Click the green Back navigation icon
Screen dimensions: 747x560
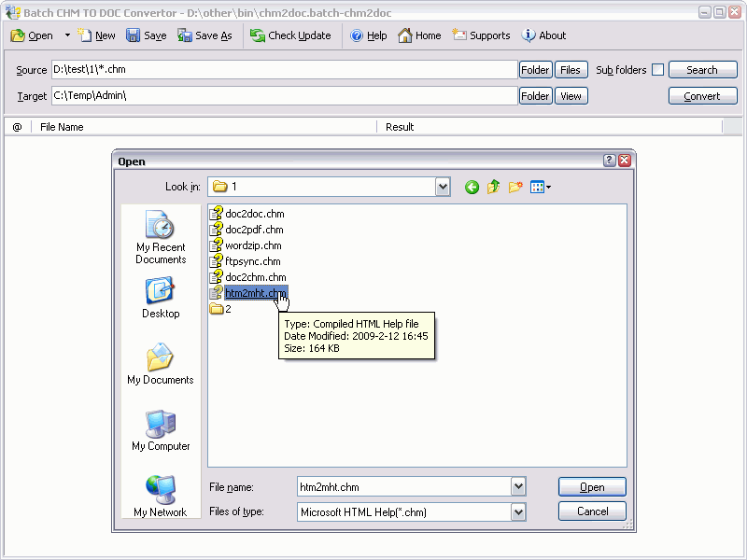click(x=472, y=188)
